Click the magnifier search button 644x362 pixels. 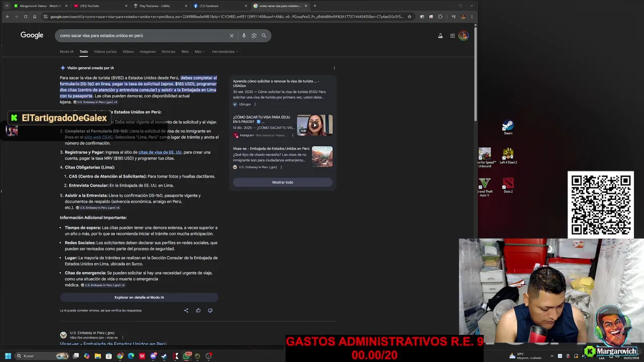[x=264, y=36]
